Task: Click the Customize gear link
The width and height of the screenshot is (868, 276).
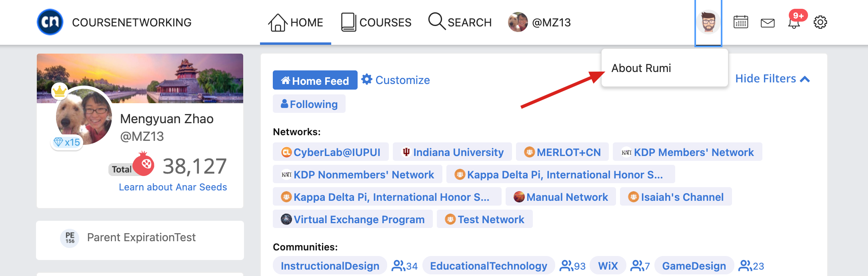Action: tap(396, 80)
